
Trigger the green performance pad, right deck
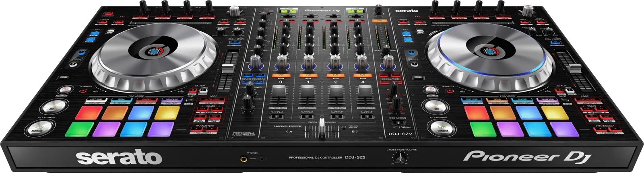pos(482,129)
